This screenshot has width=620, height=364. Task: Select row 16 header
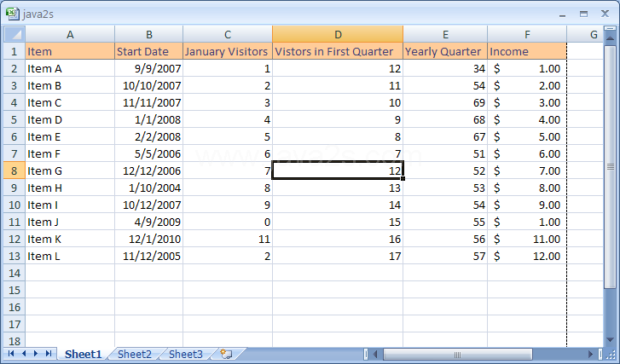coord(14,307)
